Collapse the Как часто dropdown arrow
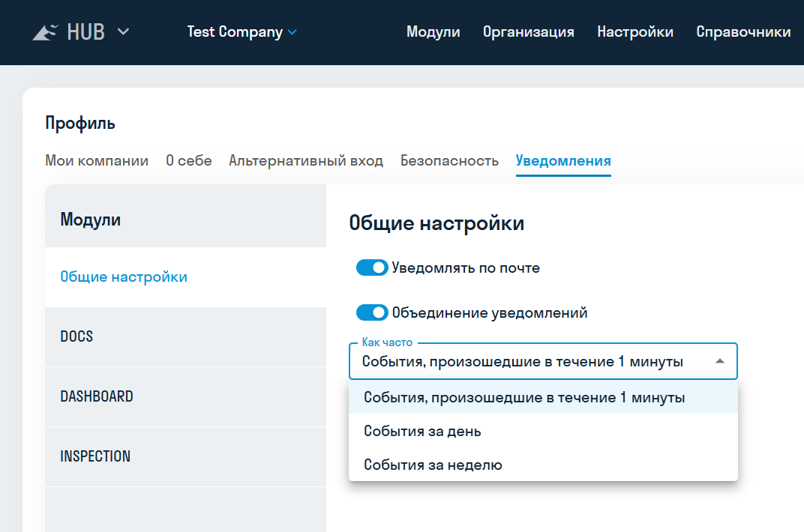 [720, 361]
